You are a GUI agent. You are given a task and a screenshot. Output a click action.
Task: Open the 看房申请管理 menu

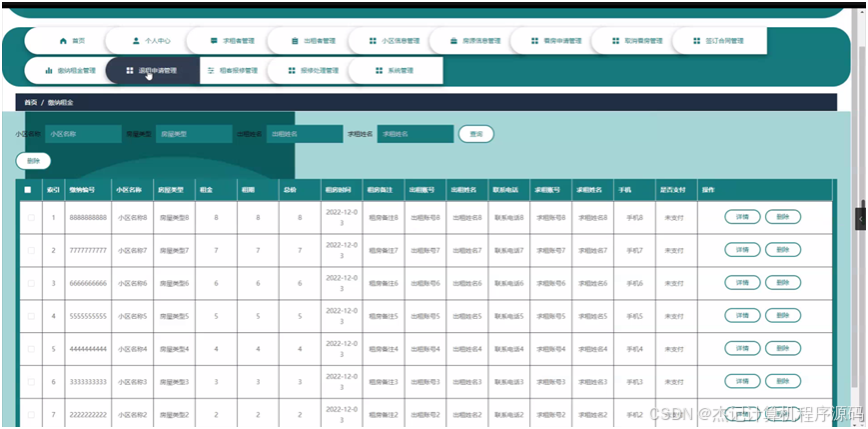click(555, 41)
